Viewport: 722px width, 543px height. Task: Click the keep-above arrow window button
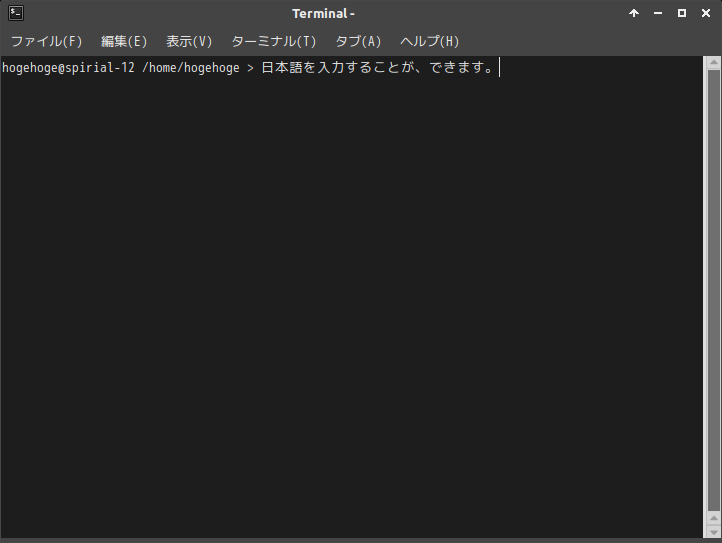634,13
